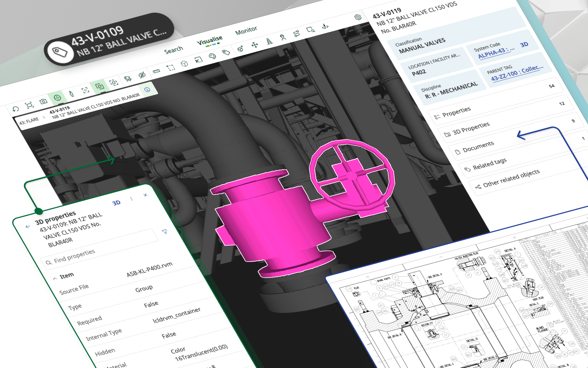
Task: Click the ruler measure tool icon
Action: [x=156, y=71]
